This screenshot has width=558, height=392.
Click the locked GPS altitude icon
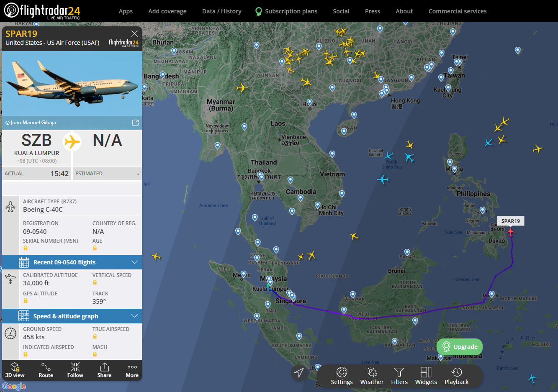[26, 301]
